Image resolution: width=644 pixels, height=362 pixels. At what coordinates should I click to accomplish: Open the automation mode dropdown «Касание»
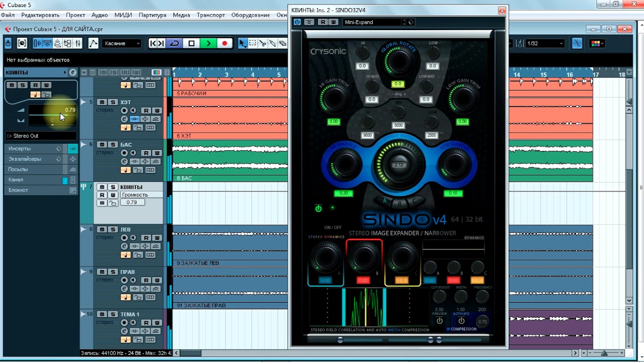point(122,43)
